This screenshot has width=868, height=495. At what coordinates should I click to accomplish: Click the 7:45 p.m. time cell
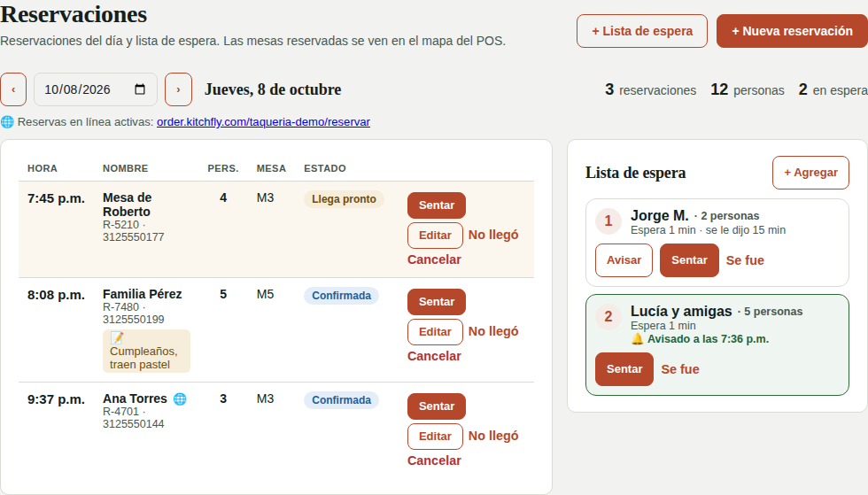click(56, 198)
